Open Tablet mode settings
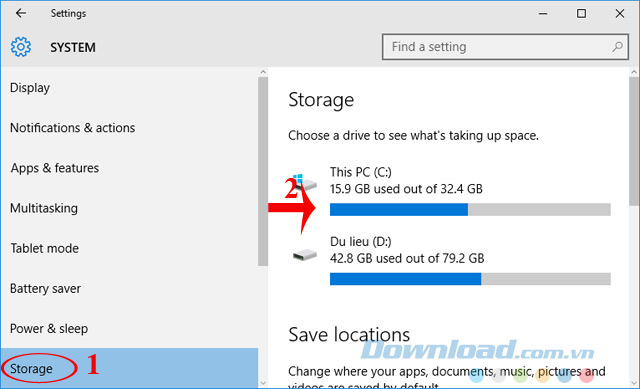This screenshot has width=640, height=389. point(44,248)
